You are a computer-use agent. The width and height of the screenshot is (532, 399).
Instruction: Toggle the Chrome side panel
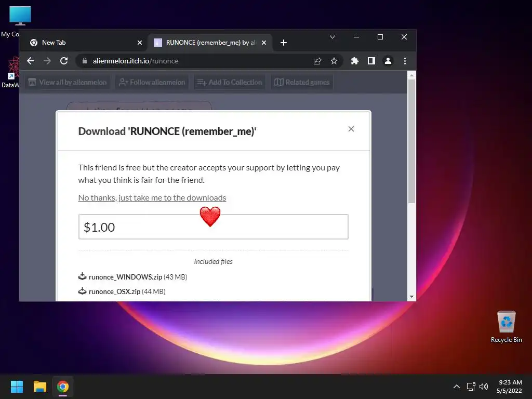[x=371, y=61]
